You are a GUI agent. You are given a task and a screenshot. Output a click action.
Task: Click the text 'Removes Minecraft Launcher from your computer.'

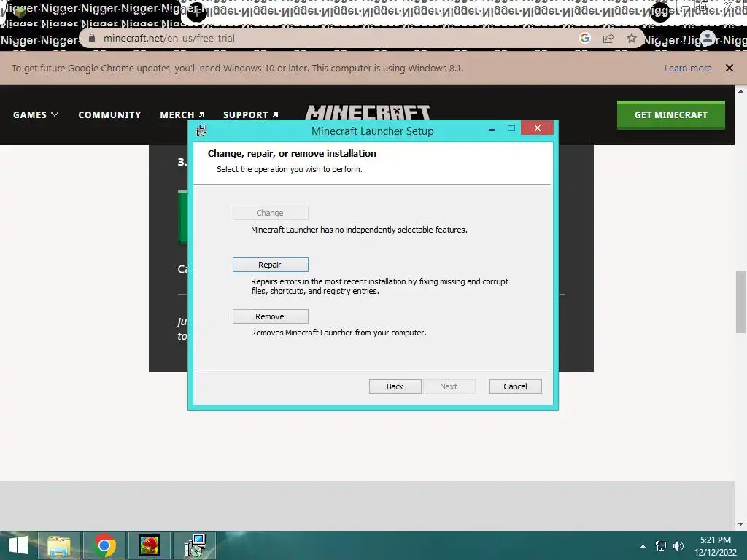338,332
